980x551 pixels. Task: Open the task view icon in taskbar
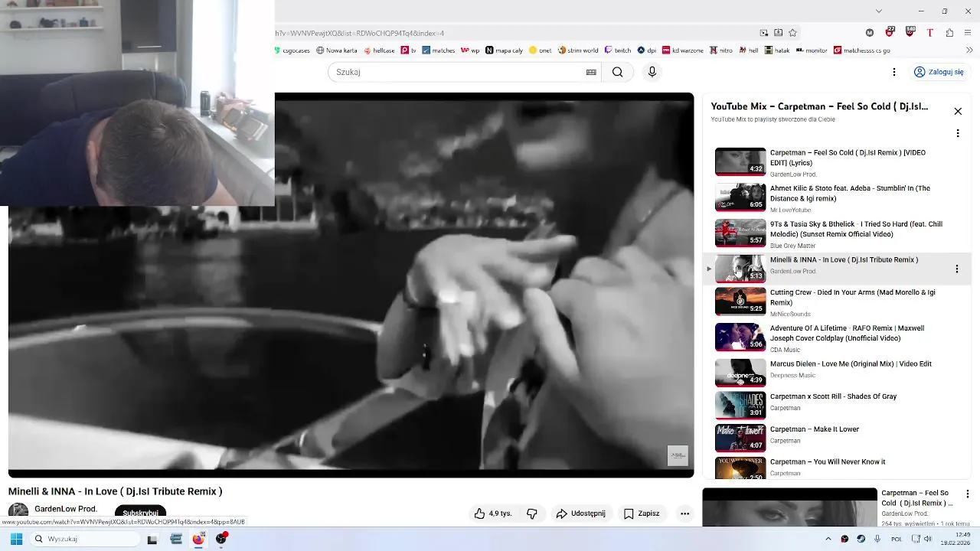click(x=152, y=539)
